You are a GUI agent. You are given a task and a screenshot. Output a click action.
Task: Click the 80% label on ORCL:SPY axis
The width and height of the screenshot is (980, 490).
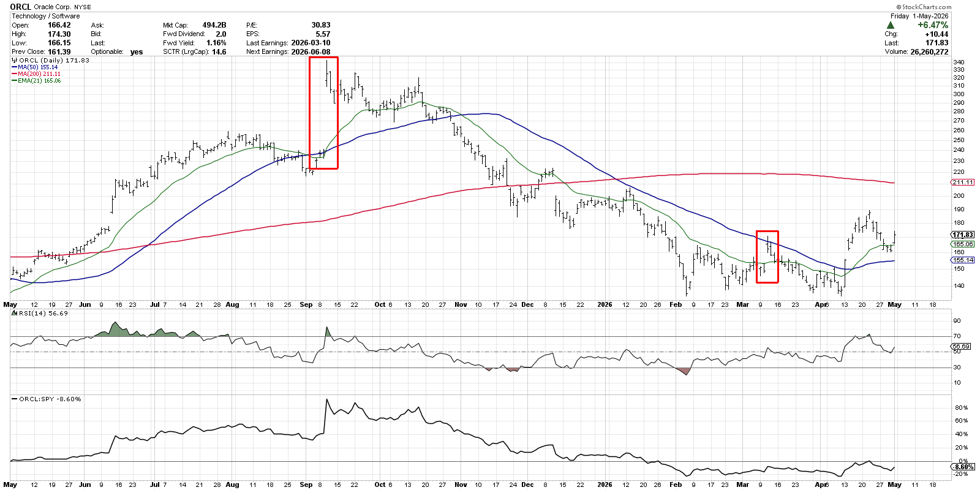(x=961, y=408)
